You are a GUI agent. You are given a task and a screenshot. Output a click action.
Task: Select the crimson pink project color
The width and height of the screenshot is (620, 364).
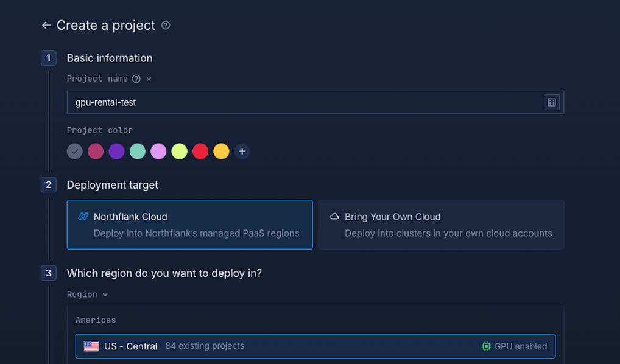(x=96, y=152)
